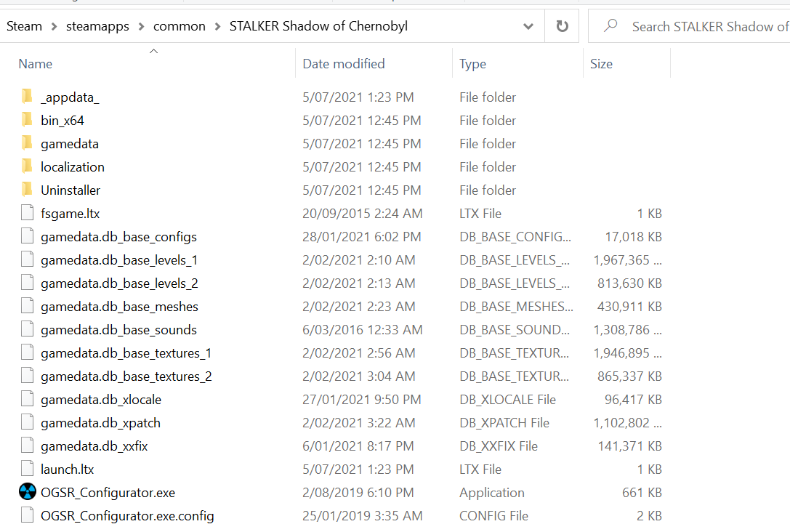
Task: Click the bin_x64 folder icon
Action: tap(27, 119)
